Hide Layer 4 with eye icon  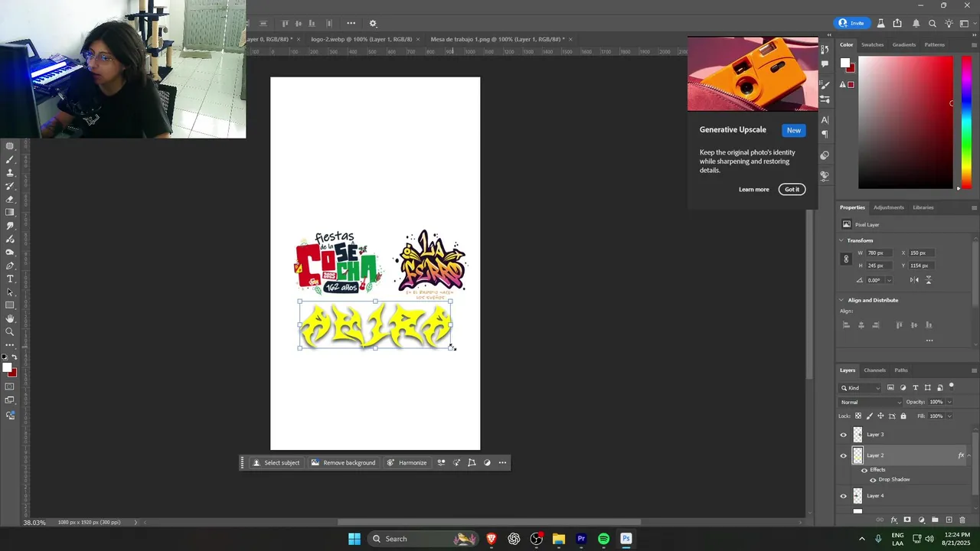click(x=844, y=496)
